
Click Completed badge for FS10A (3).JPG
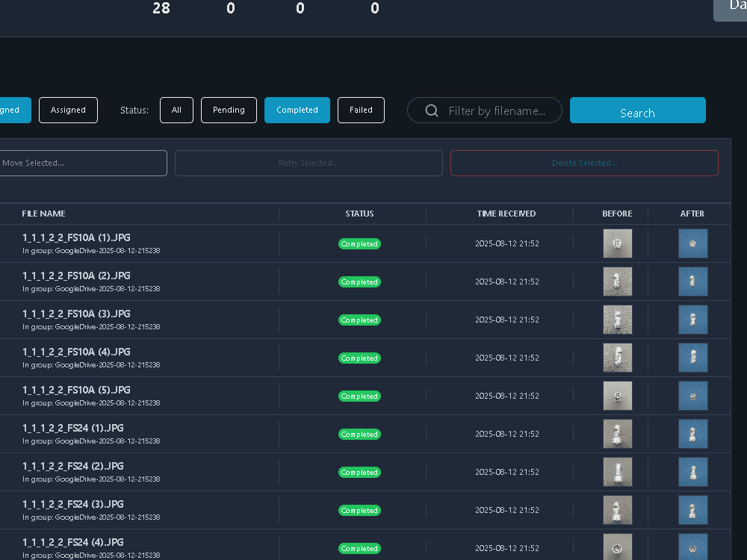click(360, 320)
